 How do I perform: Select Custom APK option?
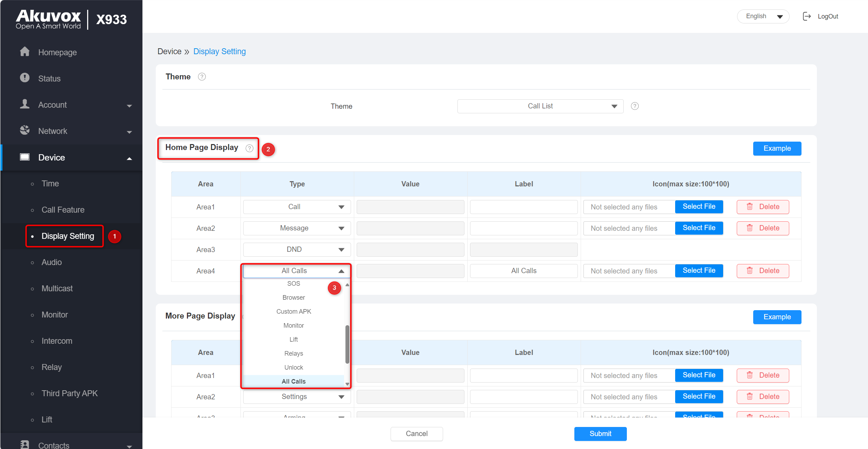pyautogui.click(x=294, y=312)
